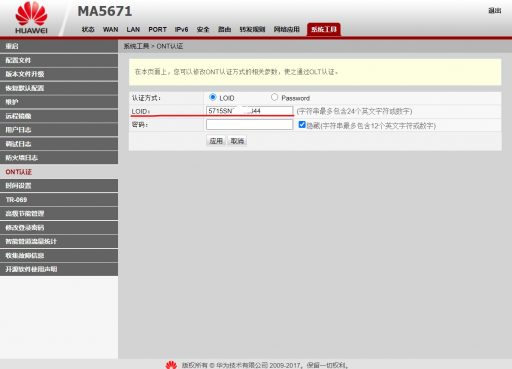
Task: Open 时间设置 in the sidebar
Action: [59, 186]
